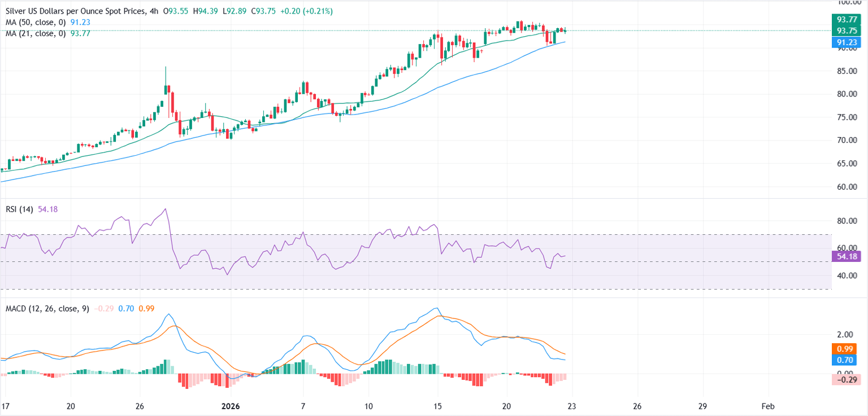This screenshot has width=868, height=416.
Task: Click the 15 date on time axis
Action: (437, 406)
